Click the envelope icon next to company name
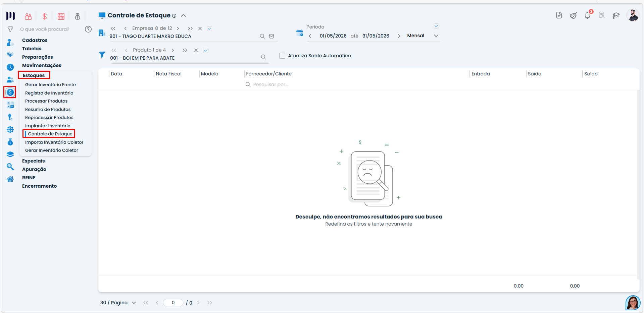 point(271,36)
